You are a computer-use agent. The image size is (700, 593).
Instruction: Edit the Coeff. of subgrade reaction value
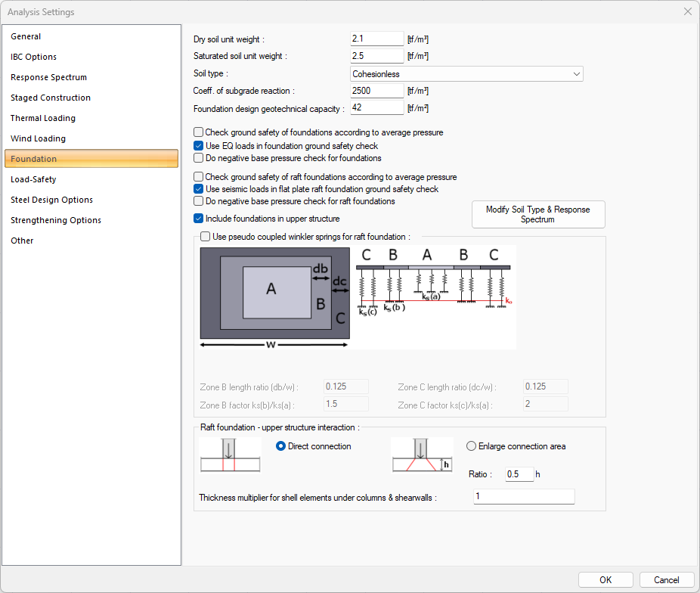376,90
